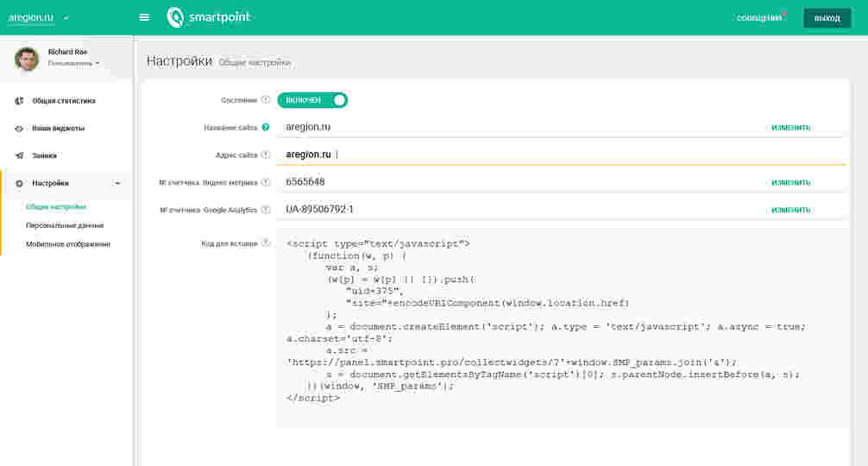868x466 pixels.
Task: Click ИЗМЕНИТЬ for the site name
Action: (x=790, y=128)
